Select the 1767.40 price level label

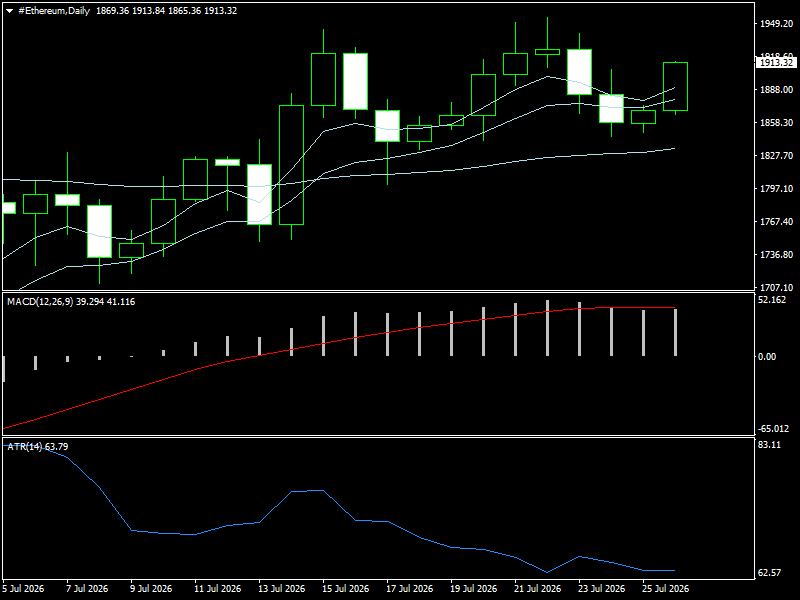(776, 222)
